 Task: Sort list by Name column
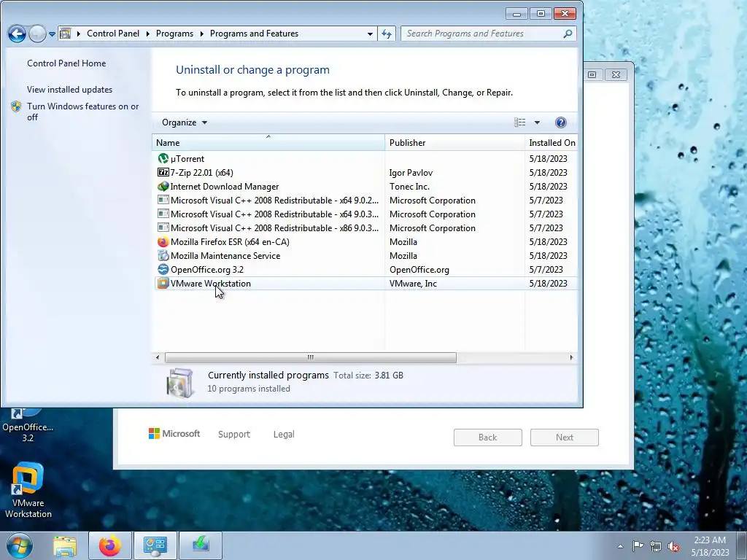click(x=268, y=142)
